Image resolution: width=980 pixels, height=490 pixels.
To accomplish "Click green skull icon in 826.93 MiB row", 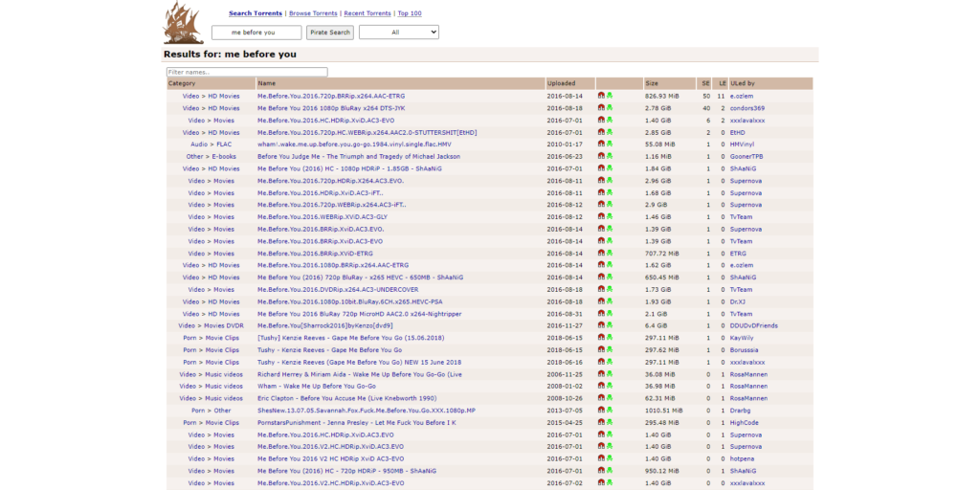I will click(610, 96).
